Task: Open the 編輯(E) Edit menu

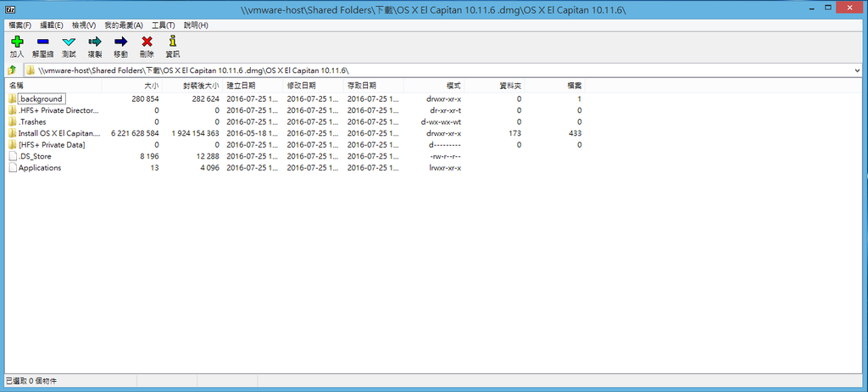Action: tap(52, 25)
